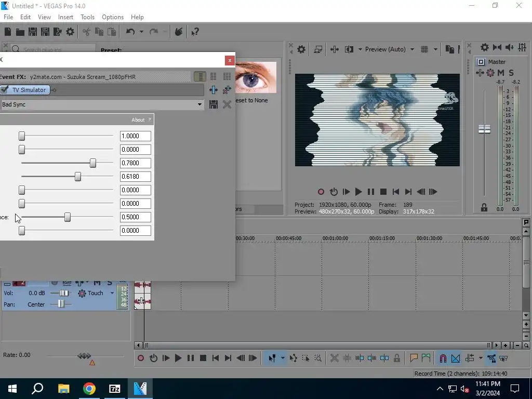This screenshot has height=399, width=532.
Task: Toggle Enable Snapping magnet
Action: 443,358
